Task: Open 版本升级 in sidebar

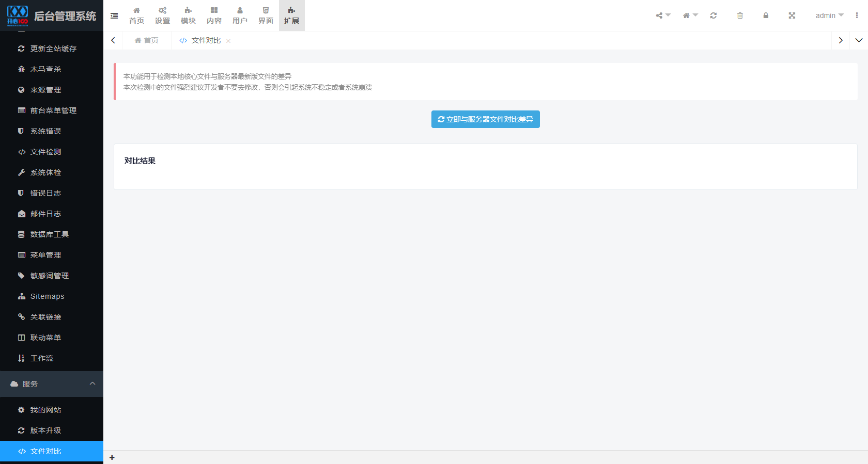Action: click(x=52, y=430)
